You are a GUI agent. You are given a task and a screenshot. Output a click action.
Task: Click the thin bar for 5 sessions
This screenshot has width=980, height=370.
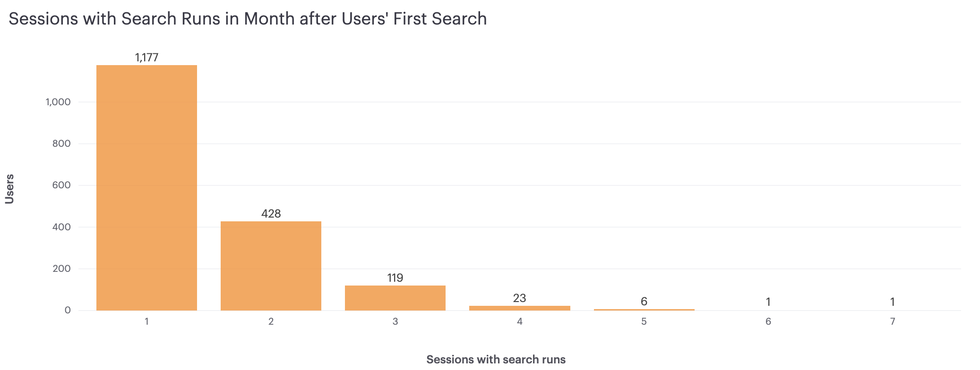pos(644,310)
